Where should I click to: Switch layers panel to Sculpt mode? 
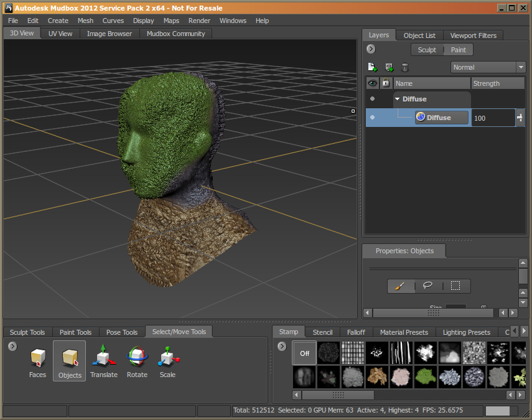pos(427,50)
